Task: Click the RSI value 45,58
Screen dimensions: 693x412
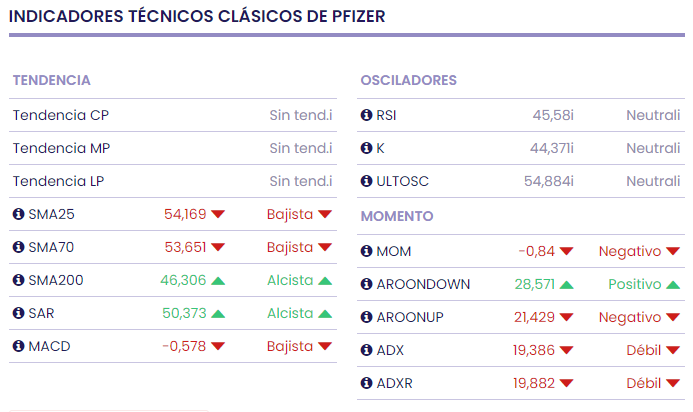Action: click(x=552, y=115)
